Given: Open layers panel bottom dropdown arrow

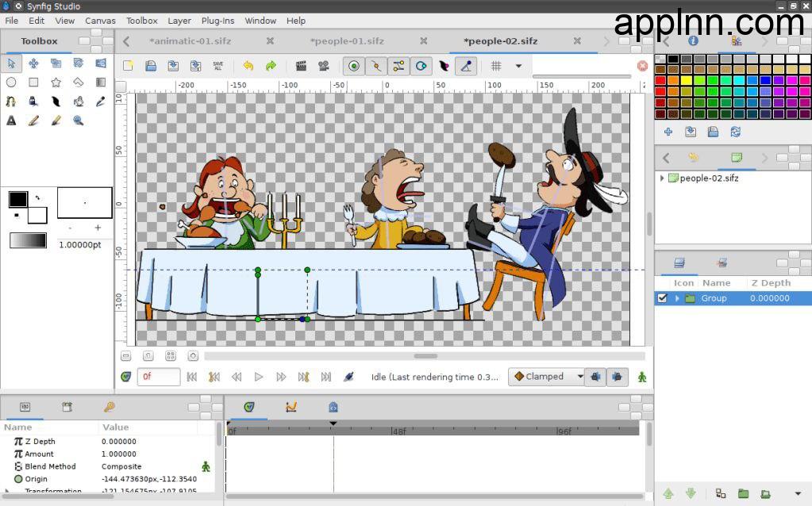Looking at the screenshot, I should pyautogui.click(x=798, y=493).
